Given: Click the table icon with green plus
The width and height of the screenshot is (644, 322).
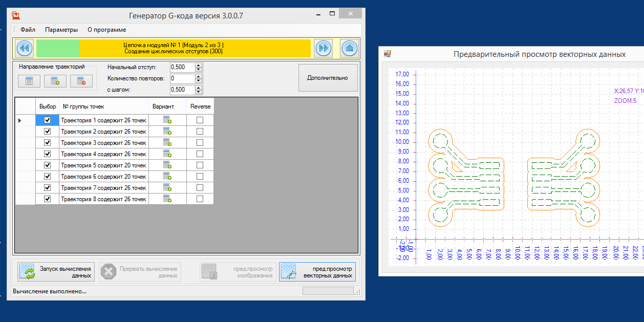Looking at the screenshot, I should (55, 81).
